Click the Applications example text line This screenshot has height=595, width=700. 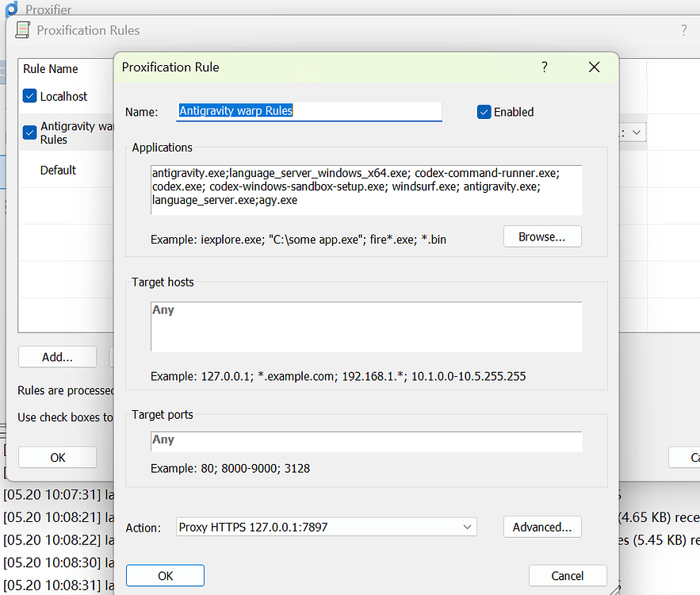[x=298, y=240]
